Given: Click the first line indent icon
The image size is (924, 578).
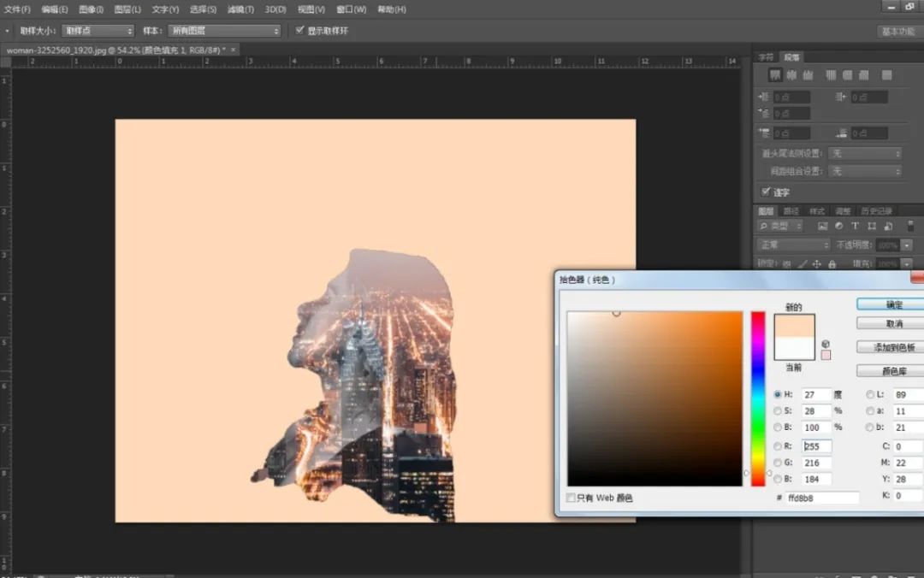Looking at the screenshot, I should click(x=764, y=113).
